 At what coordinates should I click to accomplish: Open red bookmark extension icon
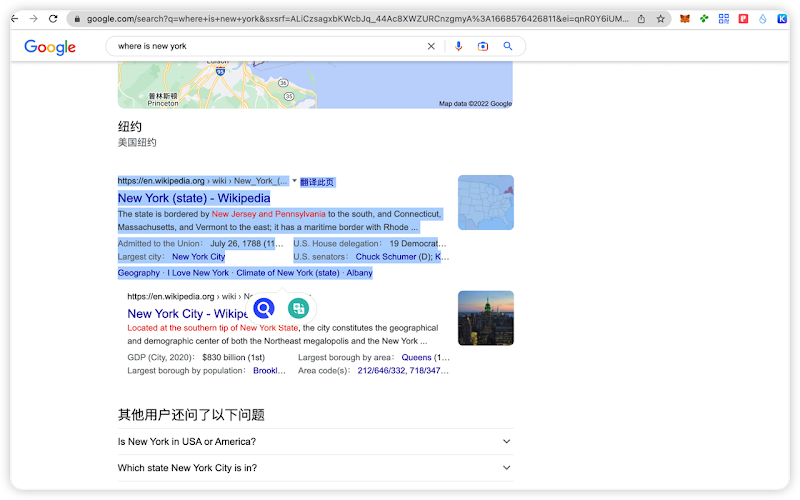743,19
